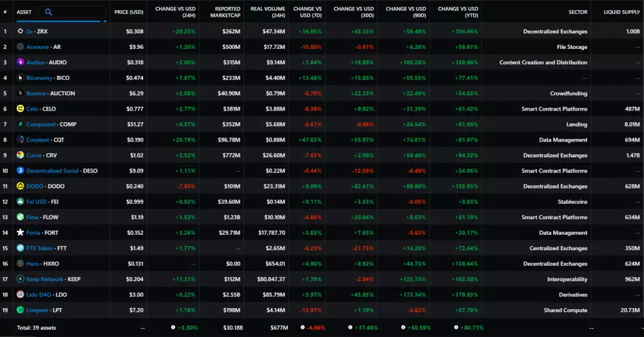The width and height of the screenshot is (644, 337).
Task: Sort by CHANGE VS USD (7D) header
Action: (308, 12)
